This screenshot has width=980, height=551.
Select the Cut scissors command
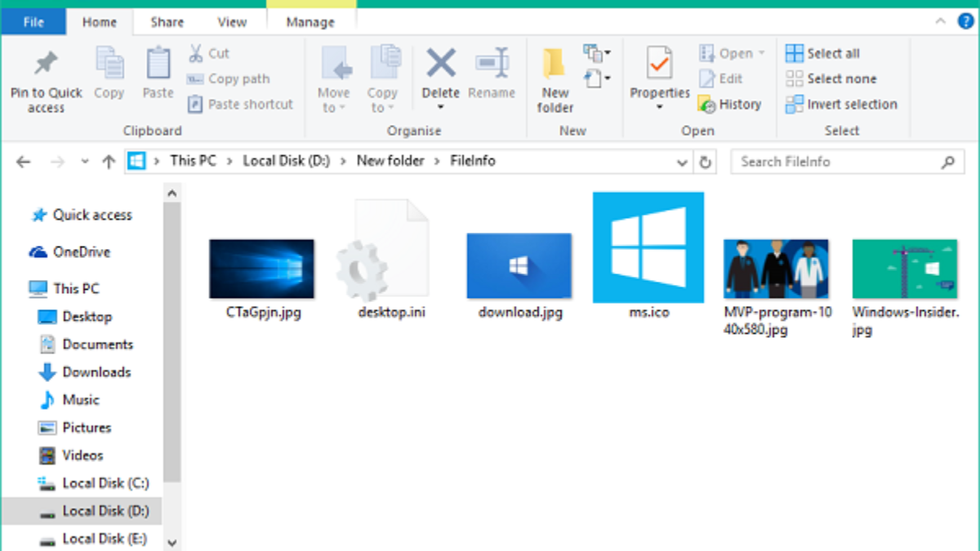coord(209,54)
